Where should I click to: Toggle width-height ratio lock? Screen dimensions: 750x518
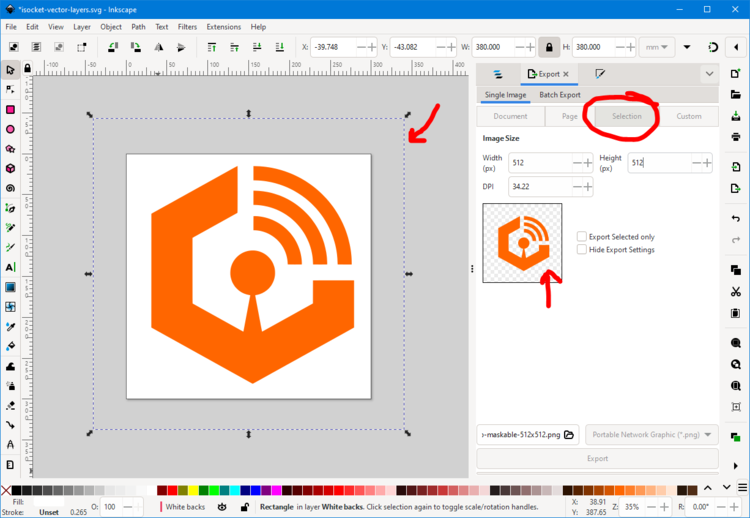pyautogui.click(x=549, y=47)
